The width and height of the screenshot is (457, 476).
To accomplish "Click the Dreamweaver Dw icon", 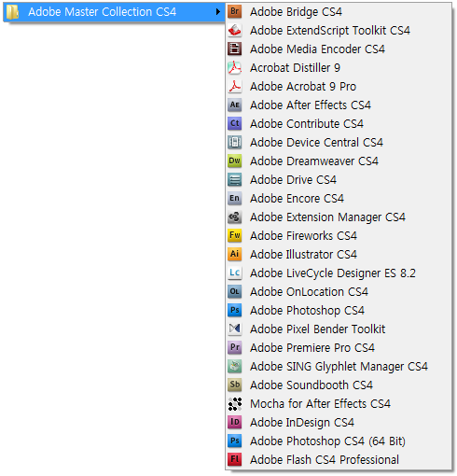I will (235, 161).
